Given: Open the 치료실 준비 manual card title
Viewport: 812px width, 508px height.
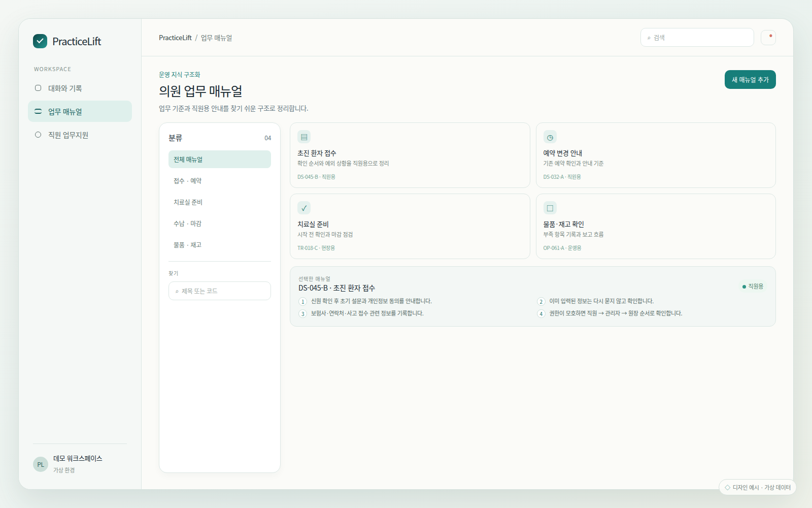Looking at the screenshot, I should click(313, 224).
